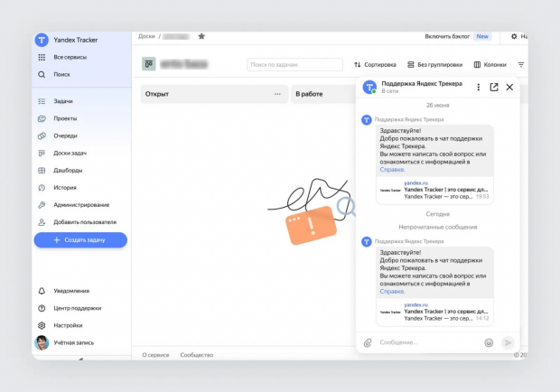Screen dimensions: 560x392
Task: Open yandex.ru link preview sent at 14:12
Action: point(434,312)
